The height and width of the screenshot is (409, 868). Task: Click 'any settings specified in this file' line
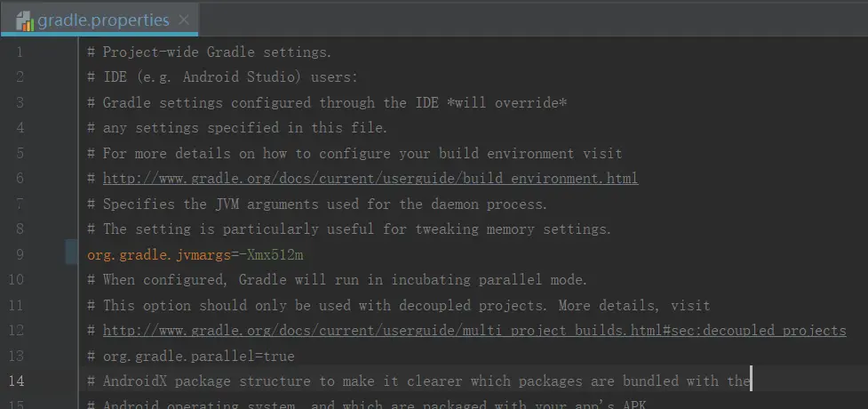237,128
